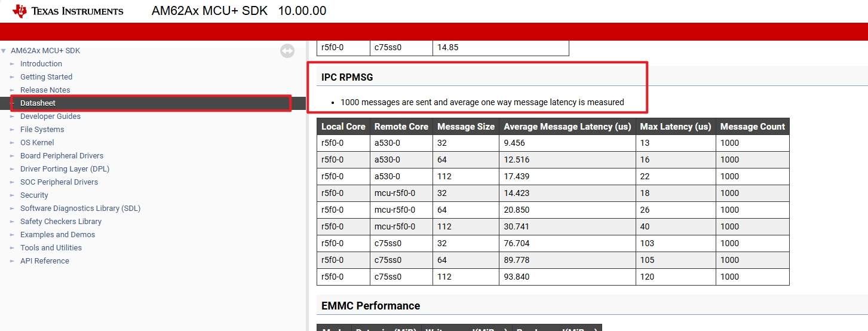Open Examples and Demos page
868x331 pixels.
point(57,235)
